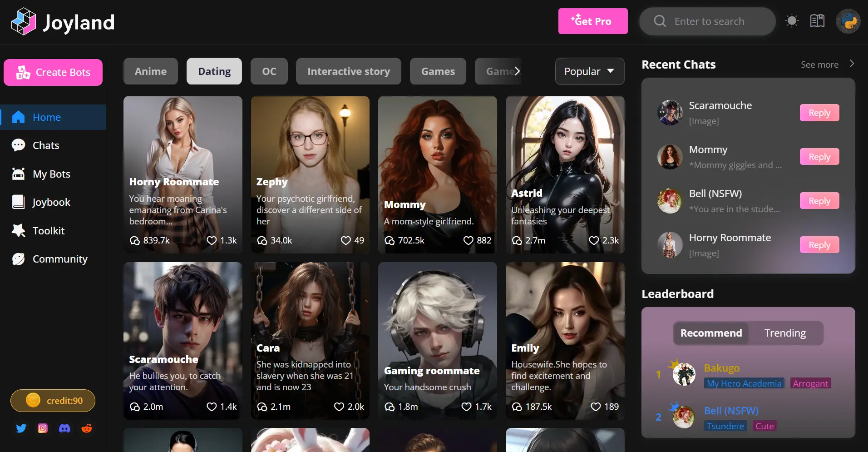Like Emily via heart icon showing 189
Image resolution: width=868 pixels, height=452 pixels.
tap(596, 407)
